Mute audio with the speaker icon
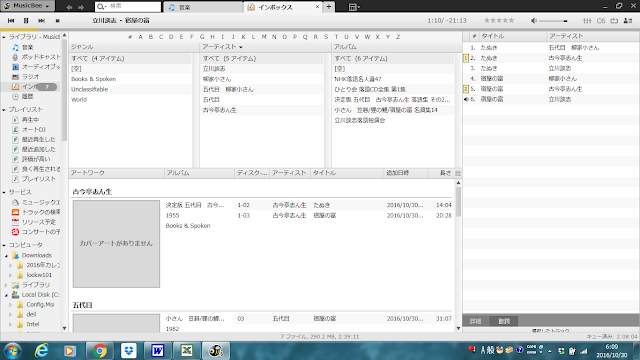The width and height of the screenshot is (640, 360). [534, 20]
